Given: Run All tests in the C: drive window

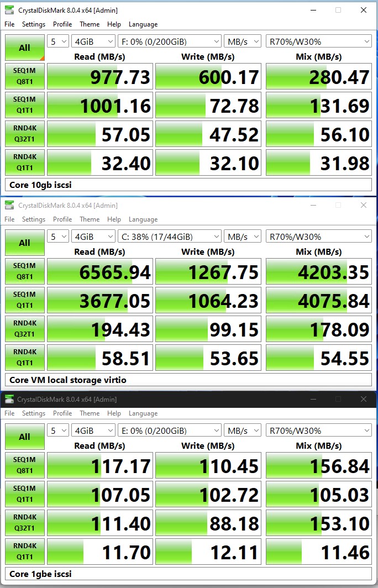Looking at the screenshot, I should click(25, 243).
